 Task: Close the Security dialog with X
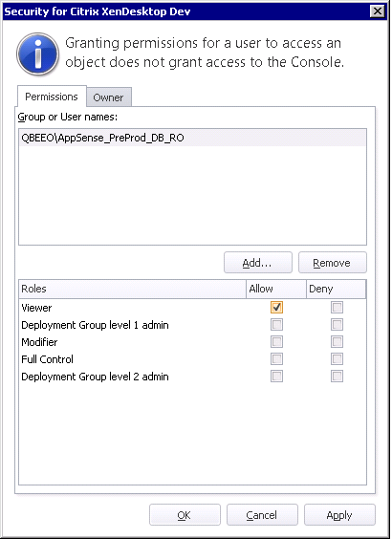tap(378, 11)
